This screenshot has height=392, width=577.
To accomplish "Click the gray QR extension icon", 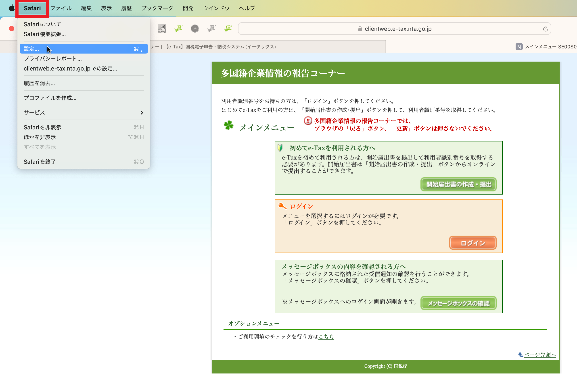I will click(195, 29).
